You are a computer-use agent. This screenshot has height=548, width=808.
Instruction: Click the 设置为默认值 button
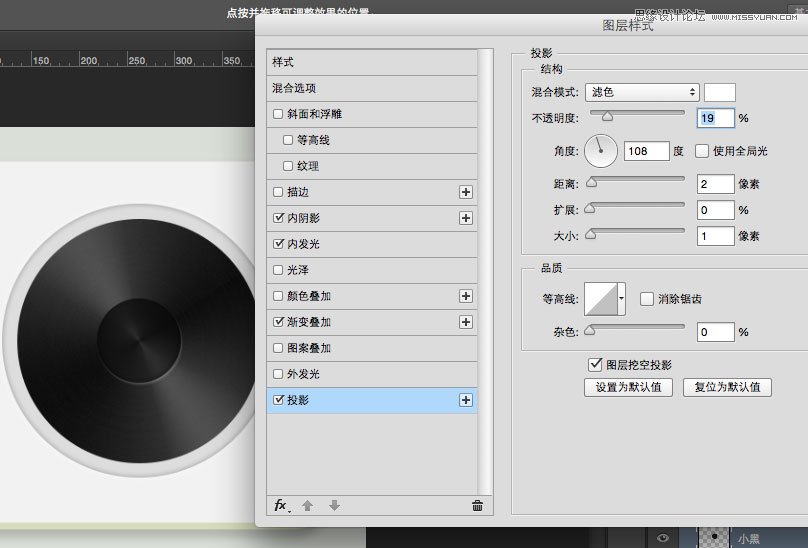(x=628, y=387)
